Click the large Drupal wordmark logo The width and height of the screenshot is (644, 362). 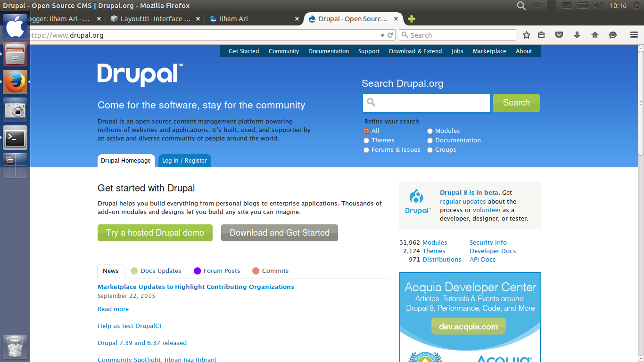point(140,74)
